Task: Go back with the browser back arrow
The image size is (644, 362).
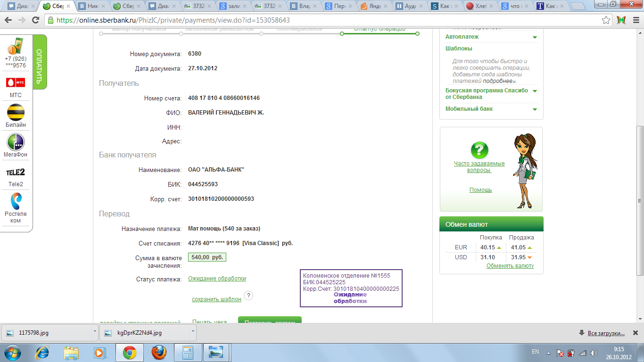Action: click(x=9, y=20)
